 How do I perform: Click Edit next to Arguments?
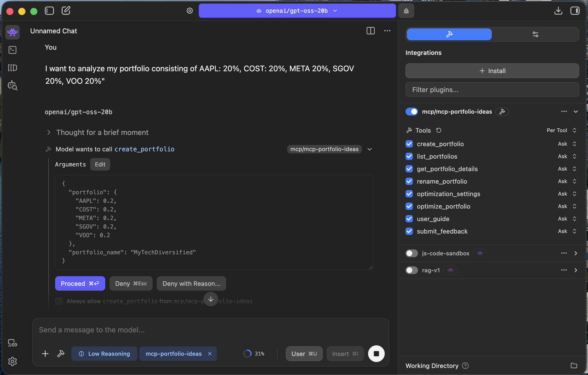click(x=100, y=164)
